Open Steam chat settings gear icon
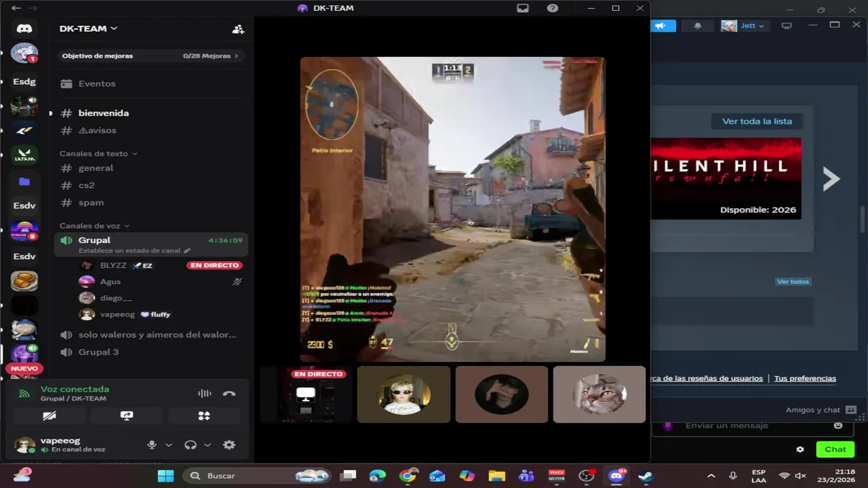868x488 pixels. pyautogui.click(x=800, y=449)
